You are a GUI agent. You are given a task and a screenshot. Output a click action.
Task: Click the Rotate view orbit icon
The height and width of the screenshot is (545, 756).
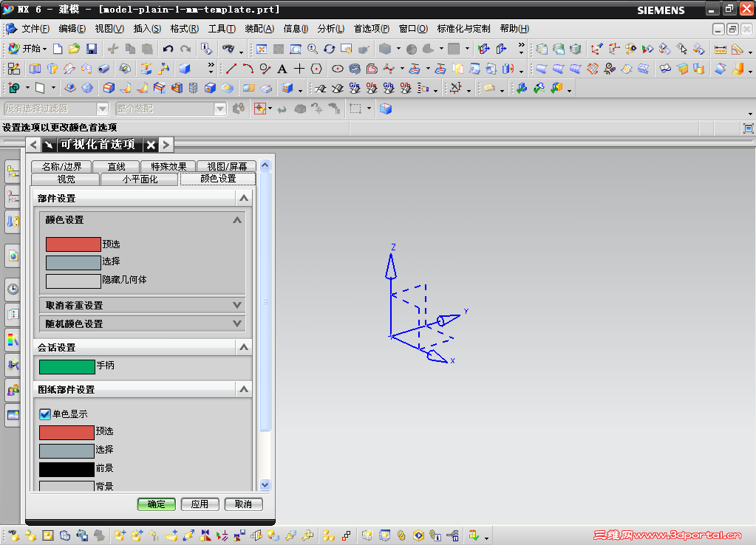[330, 49]
